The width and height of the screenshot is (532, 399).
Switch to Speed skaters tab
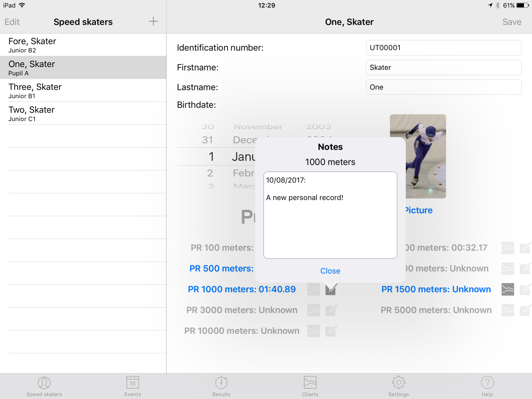tap(44, 386)
